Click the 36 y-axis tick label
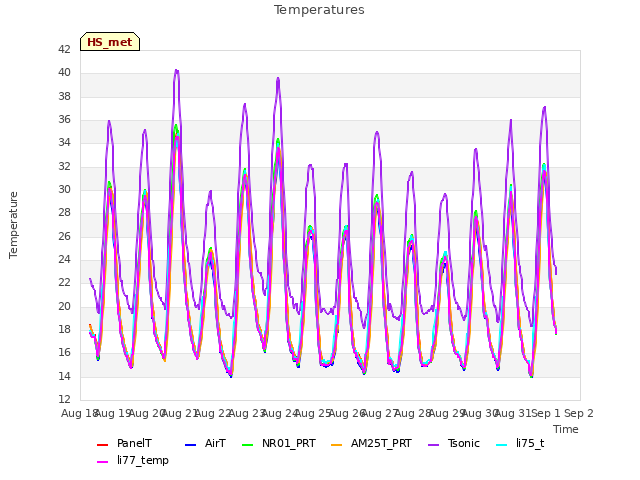 64,120
